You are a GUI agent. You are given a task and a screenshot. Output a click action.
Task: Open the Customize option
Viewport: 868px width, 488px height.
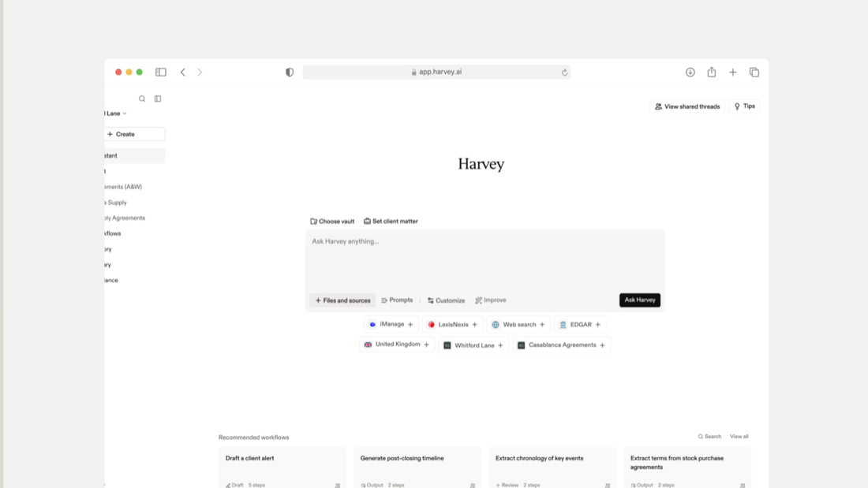point(446,300)
